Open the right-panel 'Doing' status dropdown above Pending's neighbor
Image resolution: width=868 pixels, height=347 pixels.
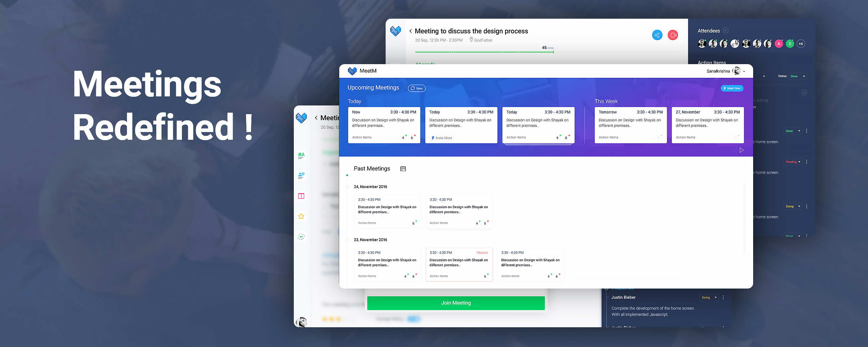point(793,207)
